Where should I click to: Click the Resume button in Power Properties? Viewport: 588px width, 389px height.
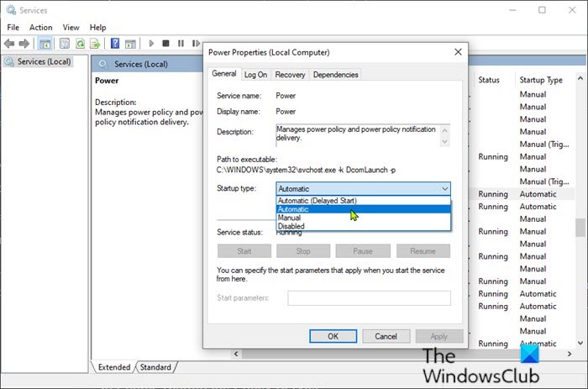click(423, 251)
